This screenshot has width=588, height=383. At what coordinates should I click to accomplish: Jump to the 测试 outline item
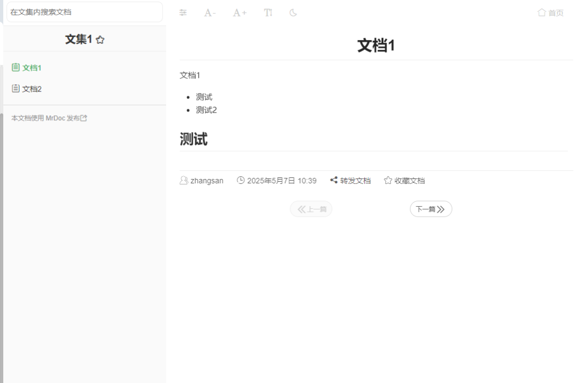tap(204, 97)
